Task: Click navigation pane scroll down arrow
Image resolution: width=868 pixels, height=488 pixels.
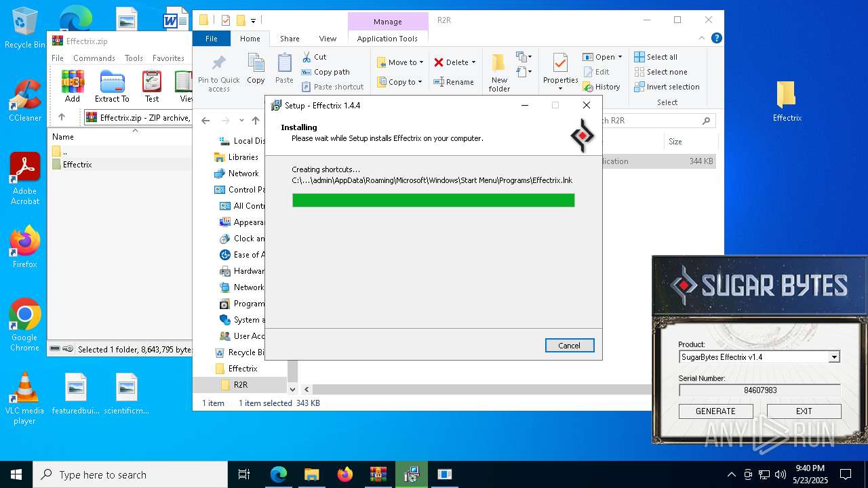Action: 292,389
